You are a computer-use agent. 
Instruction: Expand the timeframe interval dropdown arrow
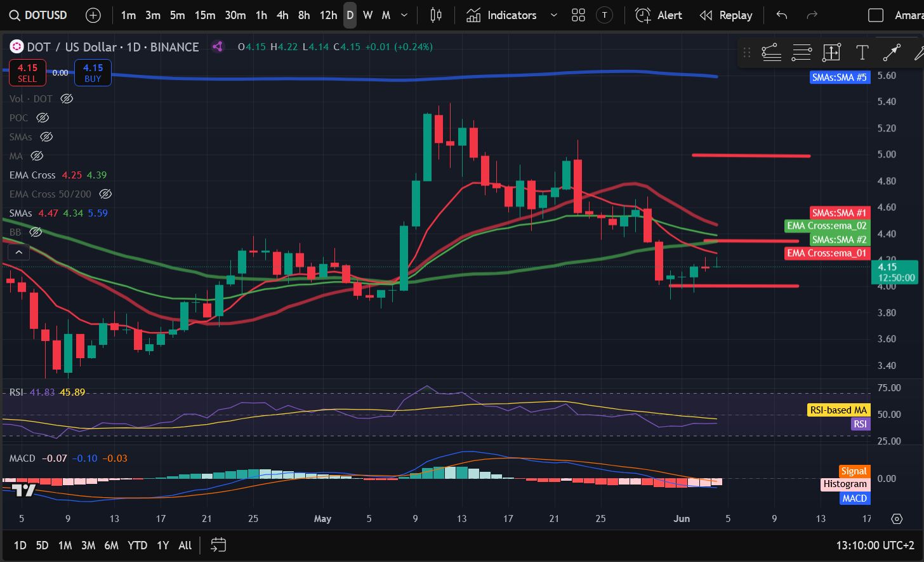point(404,15)
